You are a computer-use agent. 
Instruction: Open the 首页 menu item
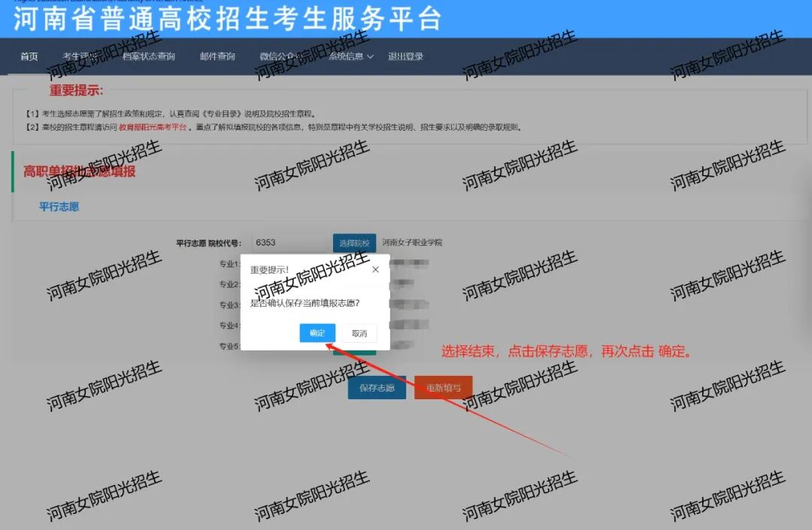point(29,56)
